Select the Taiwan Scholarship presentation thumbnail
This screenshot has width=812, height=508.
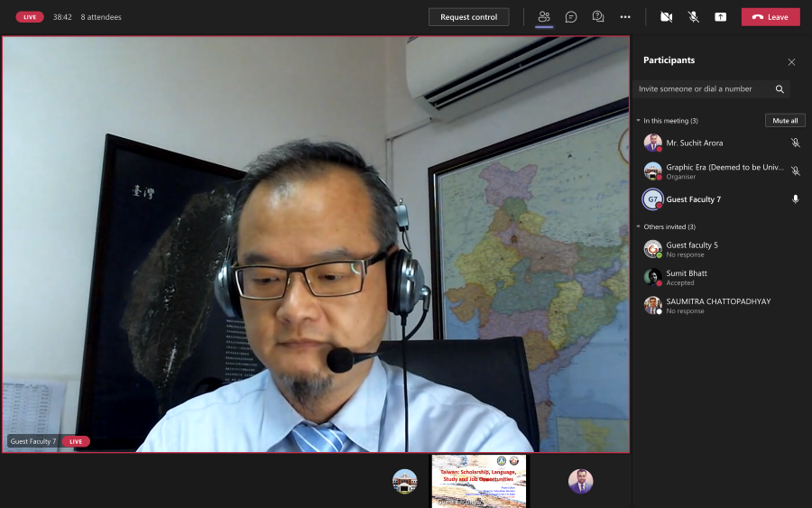(x=478, y=481)
